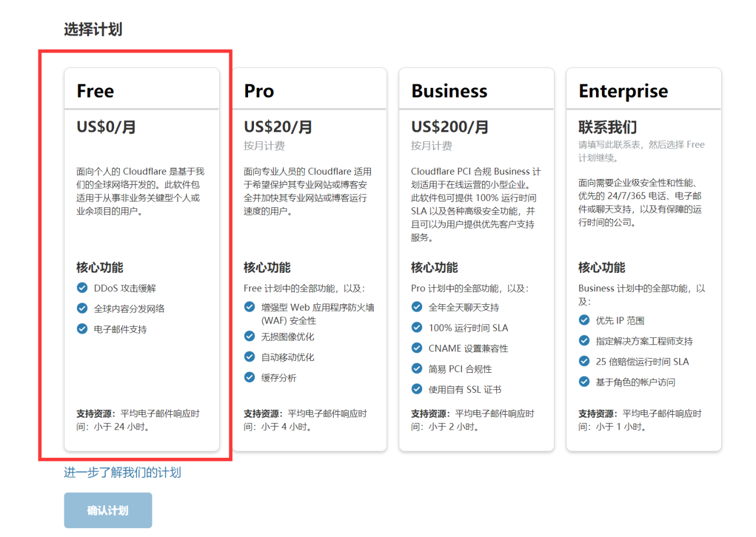The height and width of the screenshot is (537, 756).
Task: Click the Business 计划中的全部功能 line
Action: pos(642,295)
